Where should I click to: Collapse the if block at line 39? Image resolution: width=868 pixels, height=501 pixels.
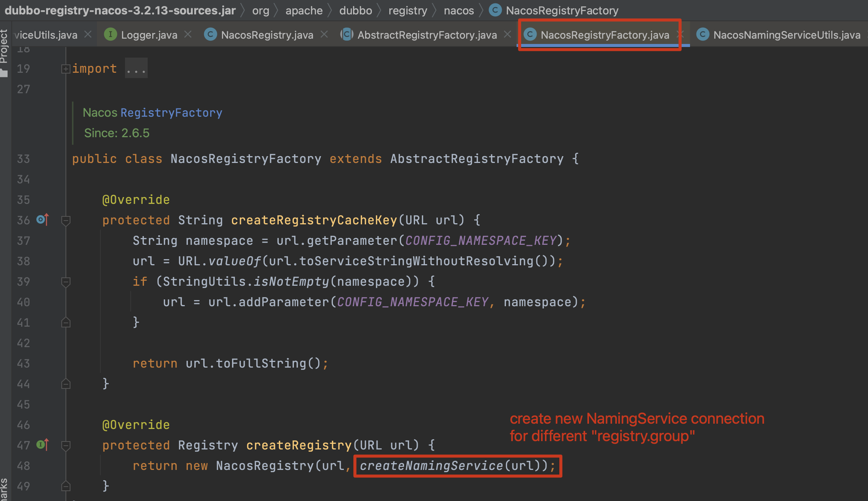click(x=66, y=282)
